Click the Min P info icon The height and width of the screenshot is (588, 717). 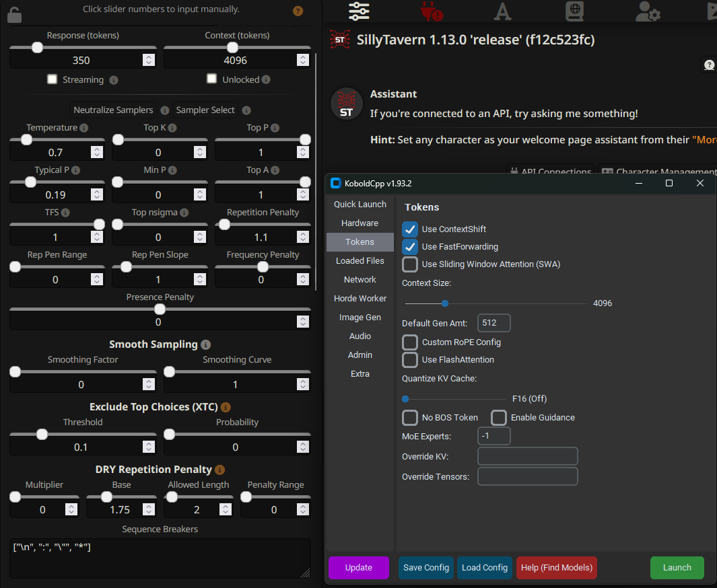[172, 170]
